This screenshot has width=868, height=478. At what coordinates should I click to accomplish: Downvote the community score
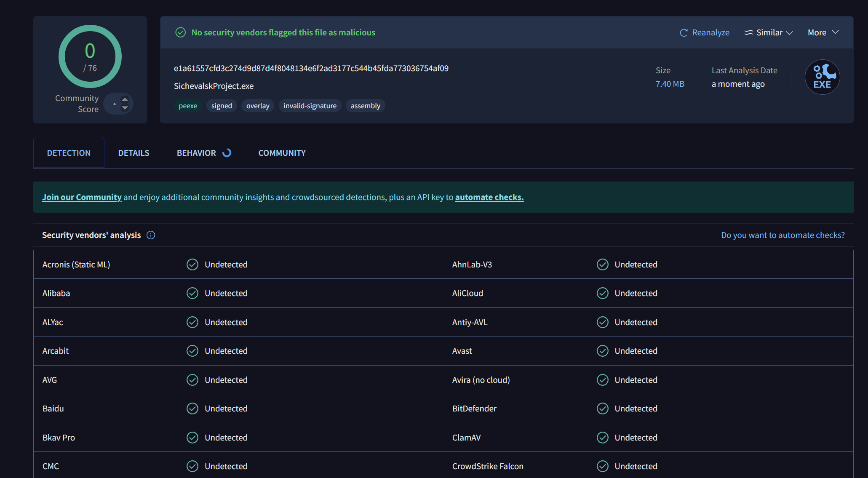click(x=125, y=108)
